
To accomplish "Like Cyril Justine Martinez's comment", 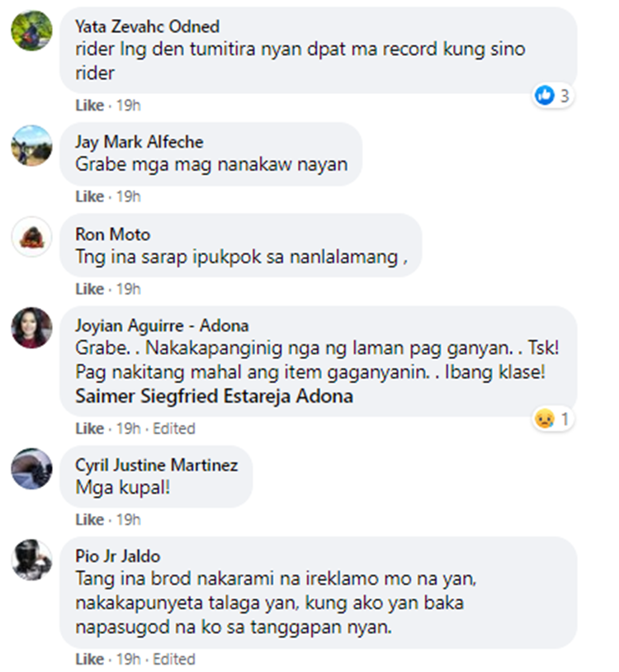I will coord(89,520).
